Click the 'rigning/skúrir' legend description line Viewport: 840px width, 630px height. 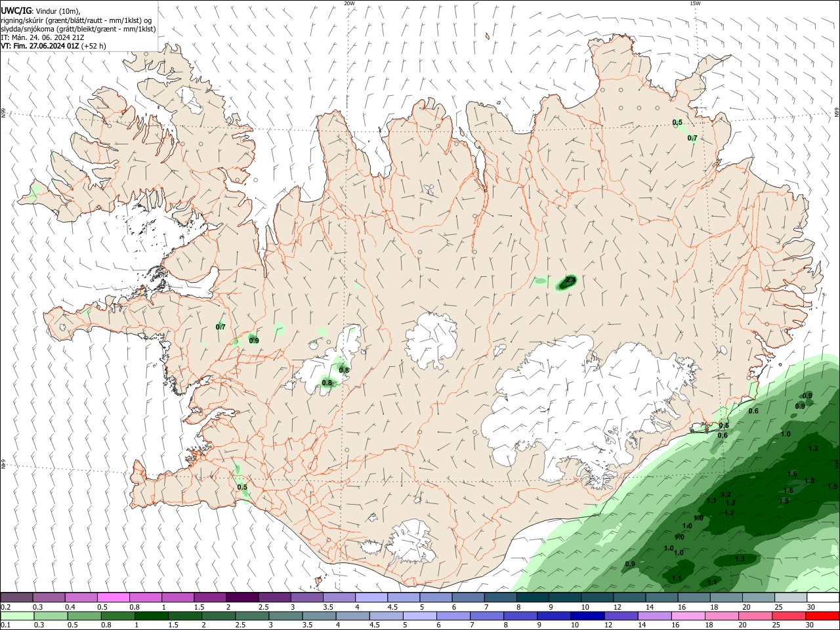(x=76, y=20)
